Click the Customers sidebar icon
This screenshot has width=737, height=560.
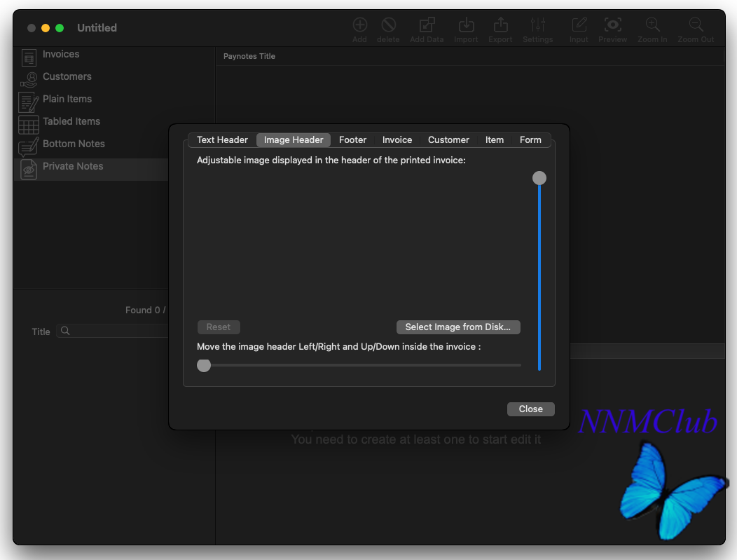coord(29,80)
